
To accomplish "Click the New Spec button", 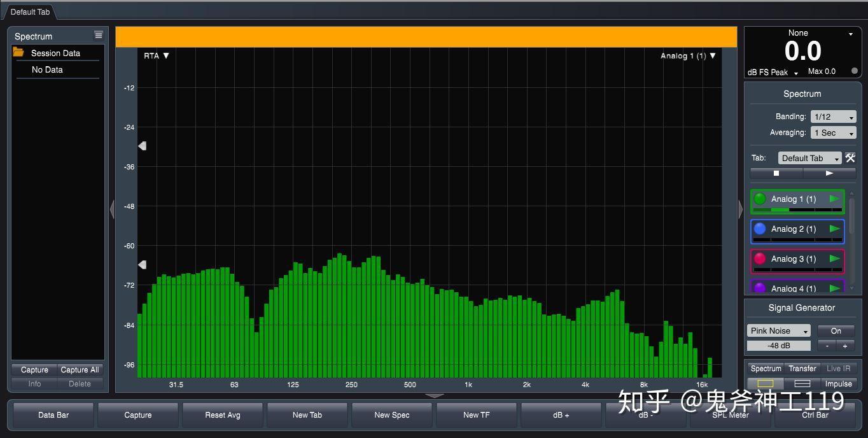I will click(x=392, y=415).
